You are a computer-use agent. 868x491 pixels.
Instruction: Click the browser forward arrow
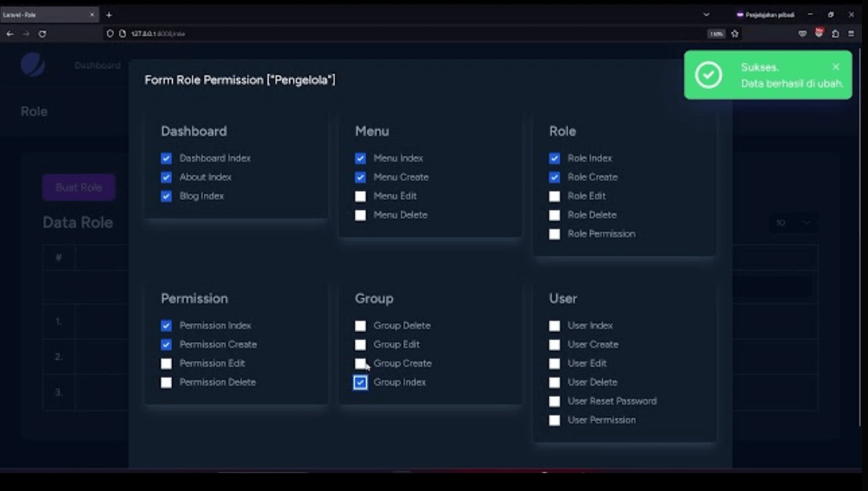tap(26, 34)
